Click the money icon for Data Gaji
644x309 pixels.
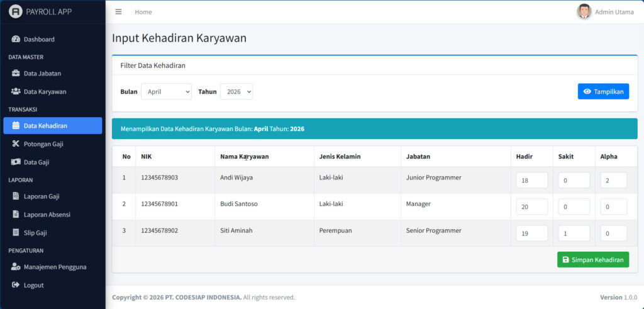click(x=16, y=162)
